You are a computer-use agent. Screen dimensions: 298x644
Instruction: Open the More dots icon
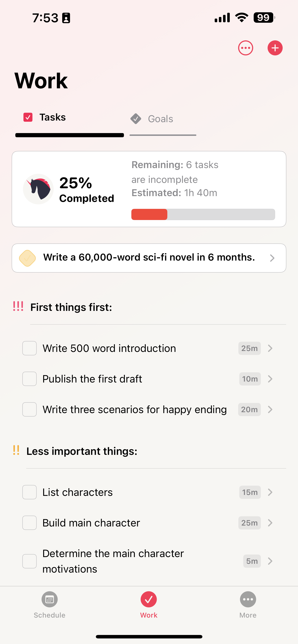[248, 599]
